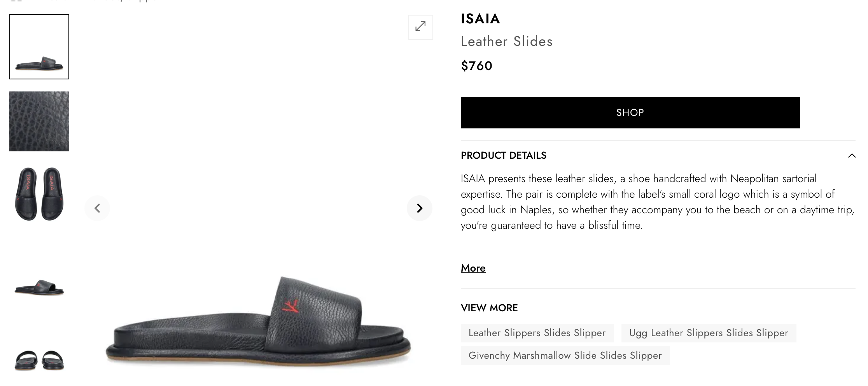868x386 pixels.
Task: Advance to the next product image
Action: click(419, 208)
